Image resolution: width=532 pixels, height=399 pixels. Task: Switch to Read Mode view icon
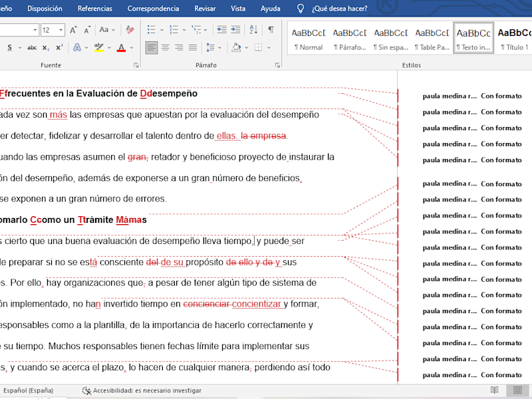click(494, 390)
